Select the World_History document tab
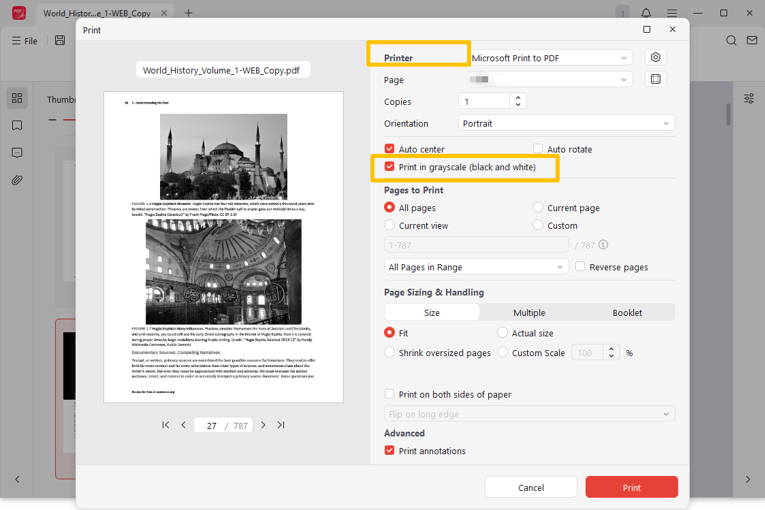The image size is (765, 510). [97, 13]
